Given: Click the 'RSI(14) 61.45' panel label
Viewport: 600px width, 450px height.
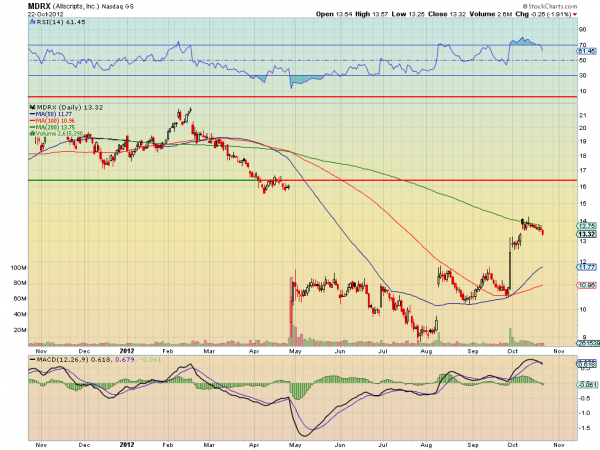Looking at the screenshot, I should click(x=61, y=22).
